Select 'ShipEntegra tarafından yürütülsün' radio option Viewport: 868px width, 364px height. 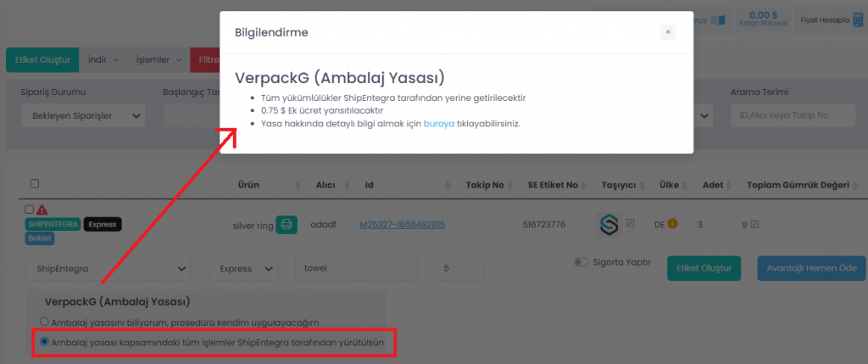click(x=44, y=342)
